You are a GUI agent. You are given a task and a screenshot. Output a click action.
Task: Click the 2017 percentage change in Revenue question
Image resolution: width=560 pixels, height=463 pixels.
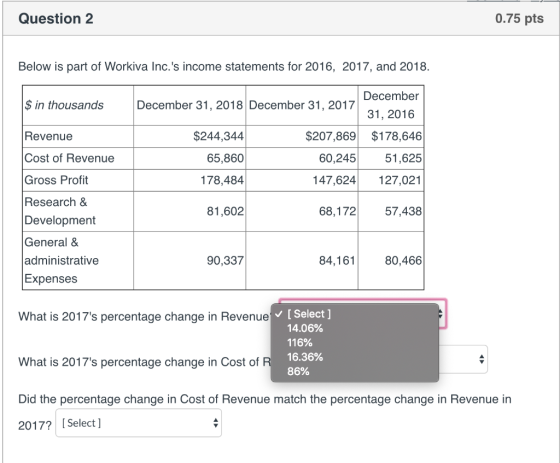pyautogui.click(x=145, y=317)
